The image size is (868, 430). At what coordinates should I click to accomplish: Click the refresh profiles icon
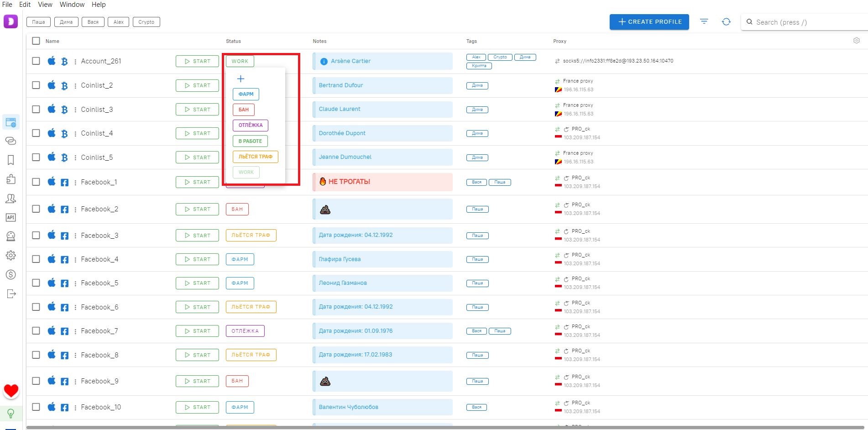[726, 22]
